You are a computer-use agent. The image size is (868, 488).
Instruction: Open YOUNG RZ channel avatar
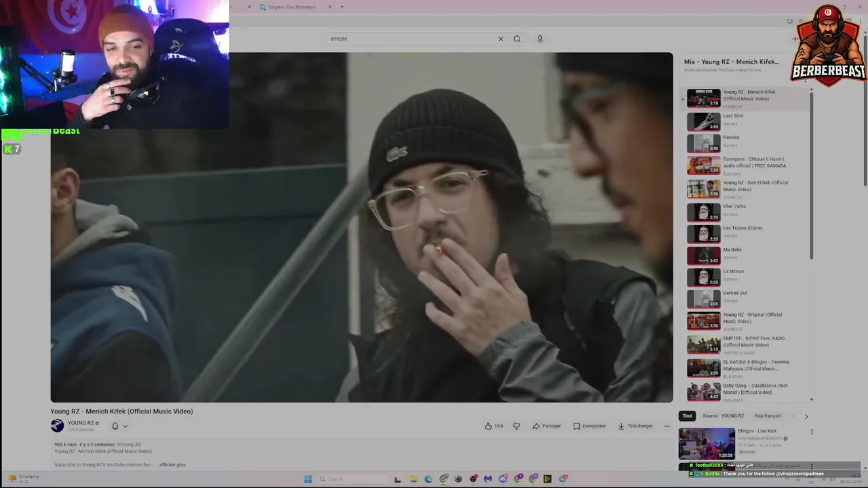click(x=58, y=426)
